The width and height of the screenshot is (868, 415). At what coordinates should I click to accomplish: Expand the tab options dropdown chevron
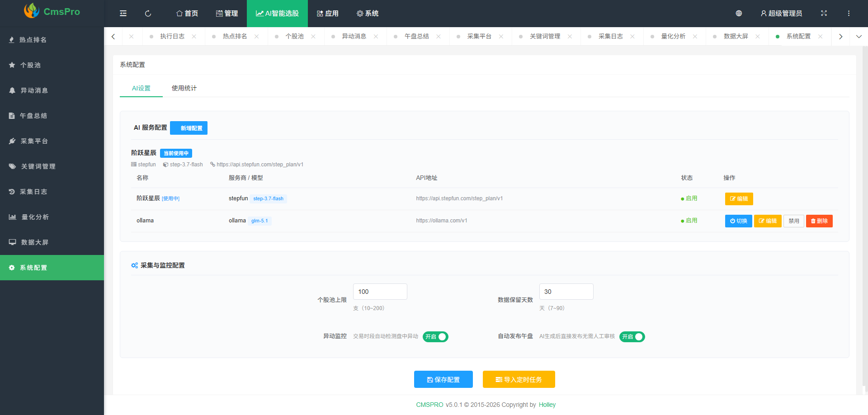click(859, 37)
